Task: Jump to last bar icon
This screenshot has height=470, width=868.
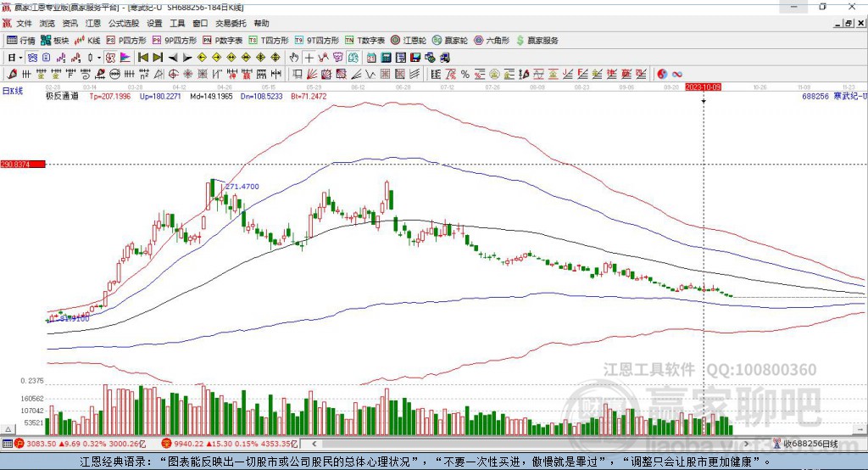Action: pyautogui.click(x=158, y=58)
